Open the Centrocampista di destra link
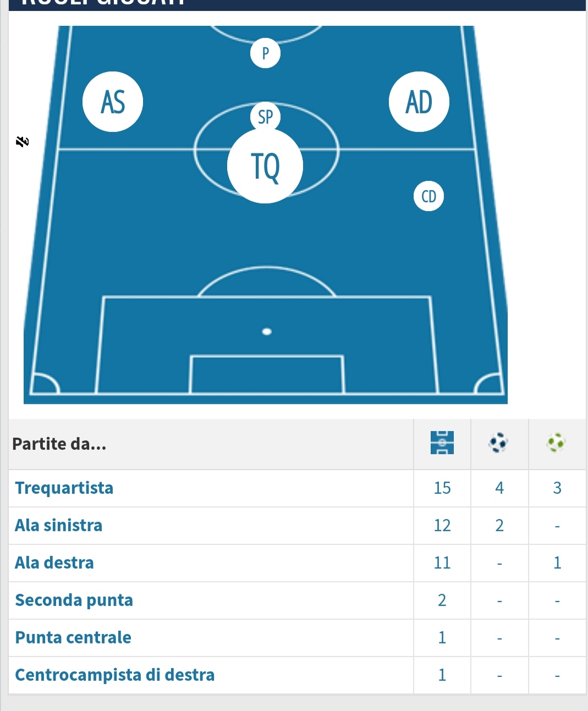Screen dimensions: 588x711 pyautogui.click(x=115, y=675)
